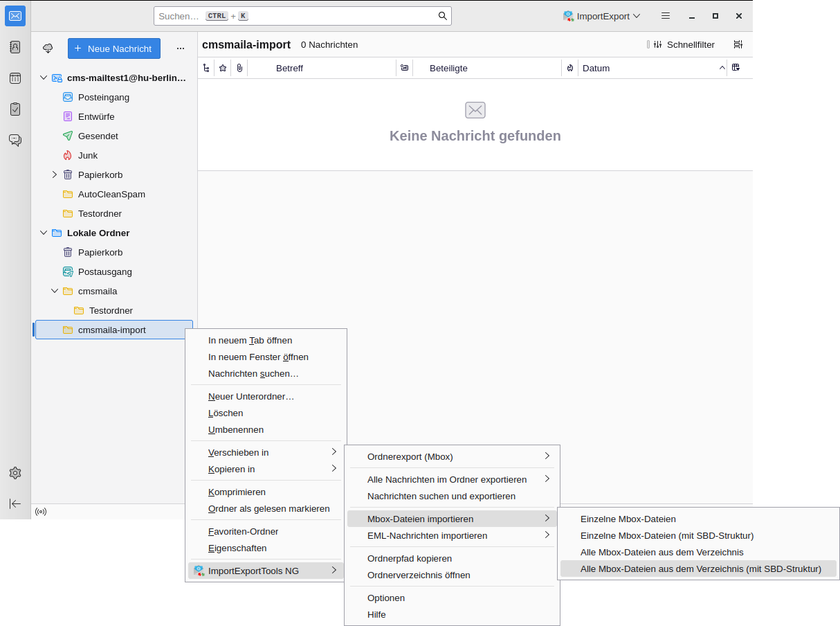This screenshot has width=840, height=626.
Task: Collapse the cms-mailtest1 account tree
Action: point(44,78)
